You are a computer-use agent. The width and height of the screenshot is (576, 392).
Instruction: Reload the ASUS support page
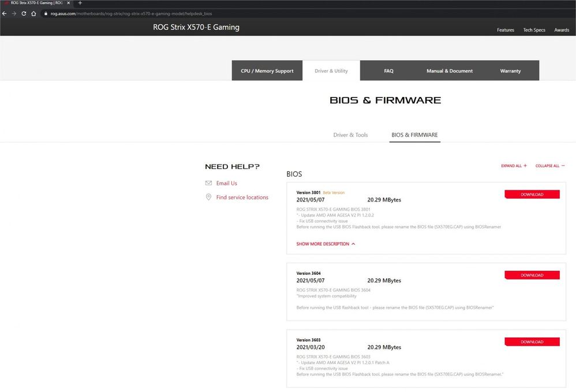[24, 14]
